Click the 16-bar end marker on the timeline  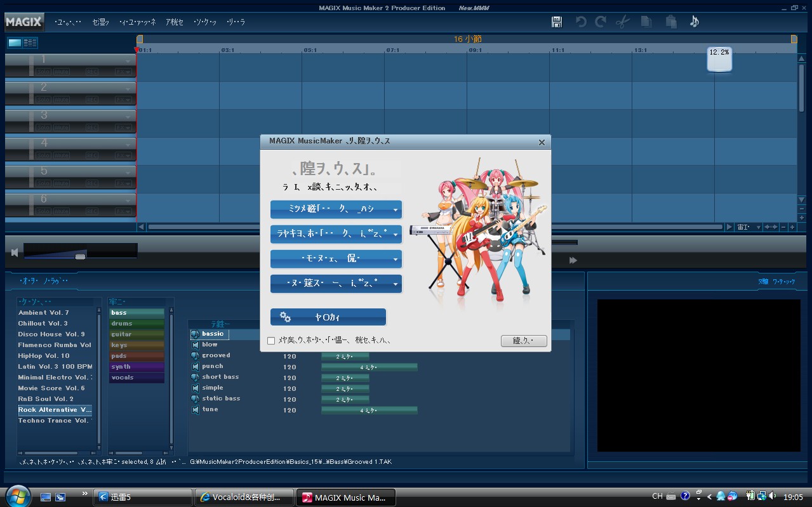point(794,39)
